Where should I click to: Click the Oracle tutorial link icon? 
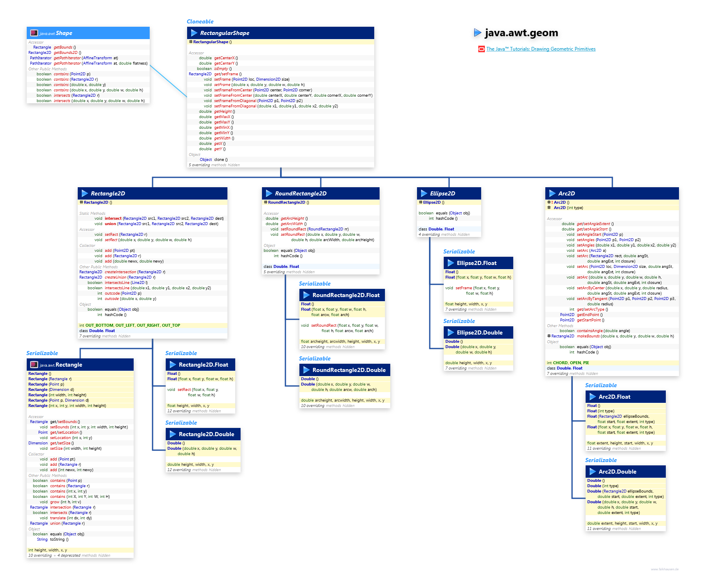tap(481, 49)
